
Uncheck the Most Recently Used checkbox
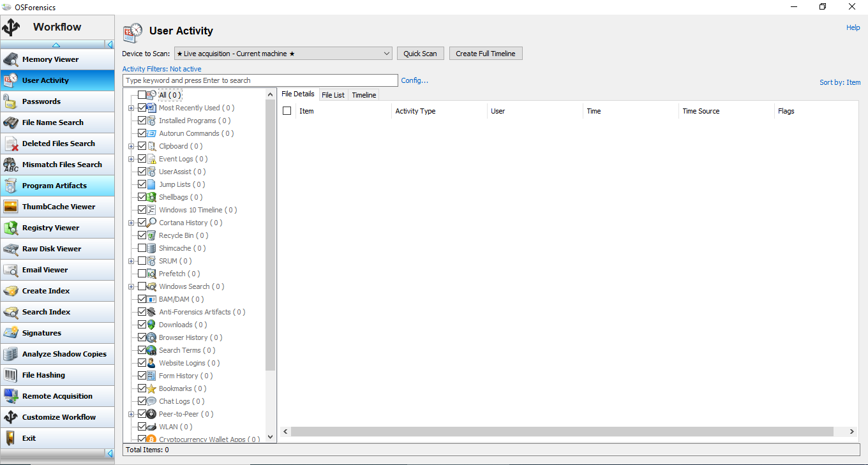click(x=142, y=108)
